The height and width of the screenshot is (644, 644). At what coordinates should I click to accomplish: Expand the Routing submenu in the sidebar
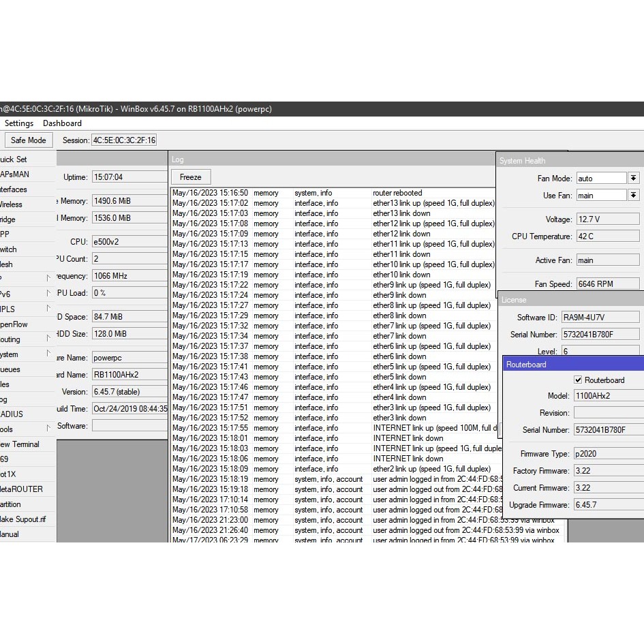(27, 339)
